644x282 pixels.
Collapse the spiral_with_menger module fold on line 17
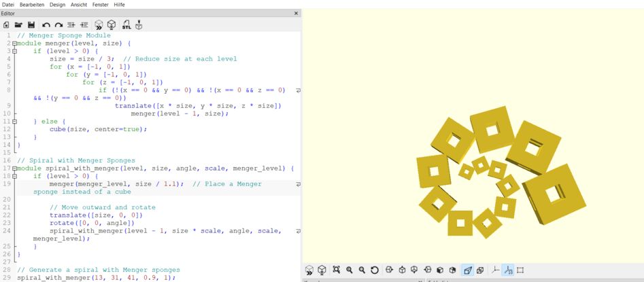coord(14,169)
